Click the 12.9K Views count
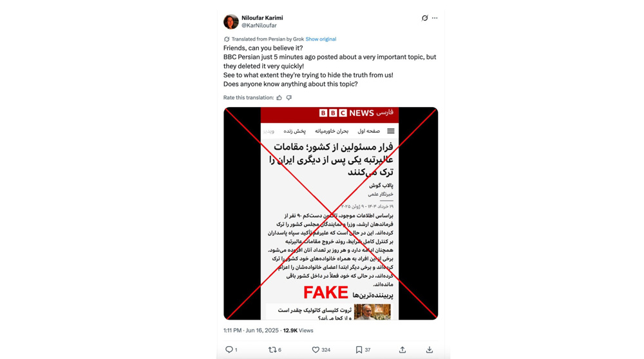 298,330
